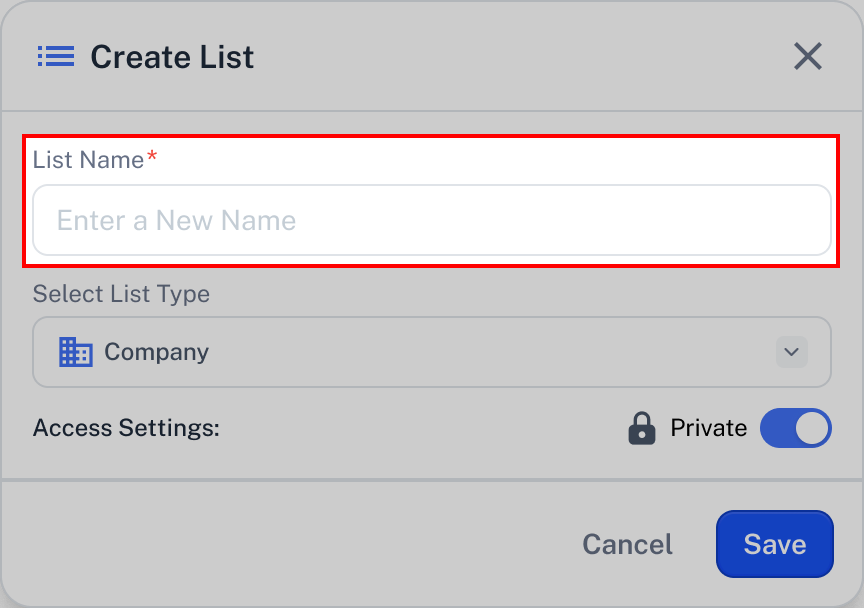Click the Enter a New Name placeholder
The image size is (864, 608).
tap(176, 220)
